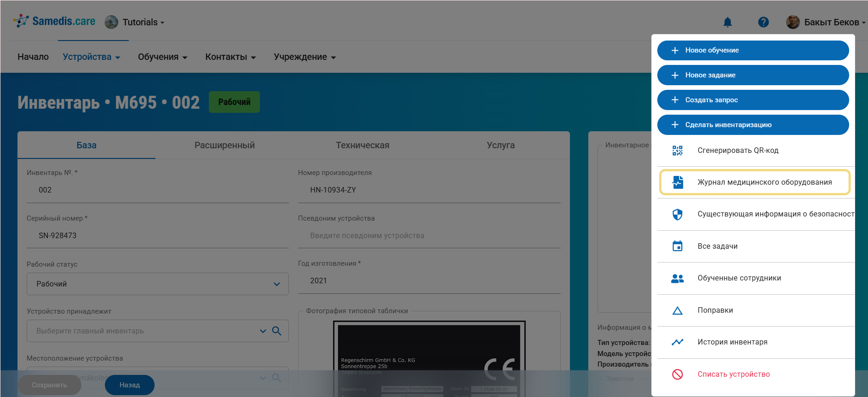Screen dimensions: 868x397
Task: Click the Псевдоним устройства input field
Action: (429, 236)
